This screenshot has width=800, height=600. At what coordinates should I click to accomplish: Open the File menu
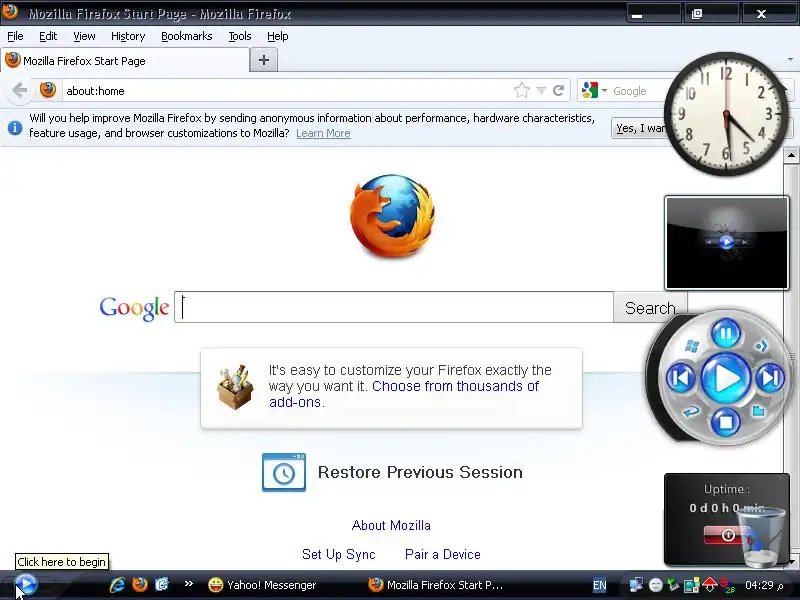click(x=15, y=36)
